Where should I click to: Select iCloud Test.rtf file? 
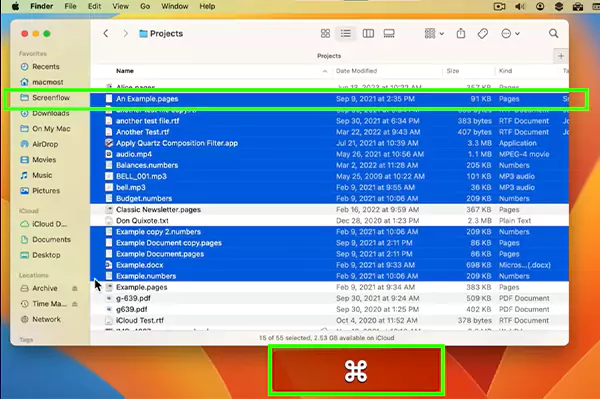point(329,321)
